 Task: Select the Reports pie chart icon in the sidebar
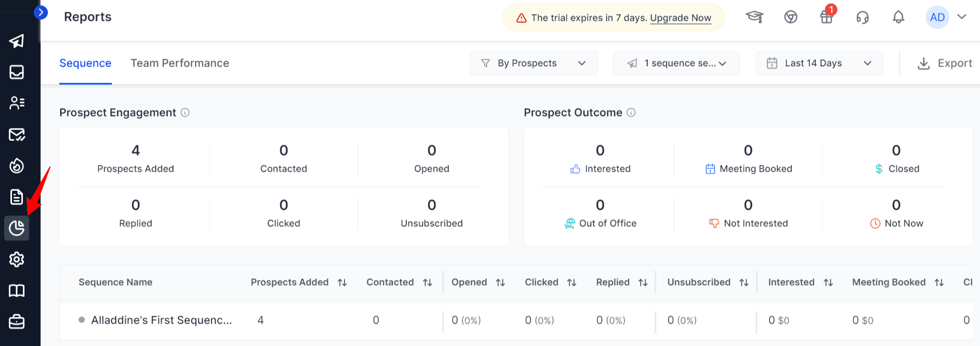click(17, 228)
